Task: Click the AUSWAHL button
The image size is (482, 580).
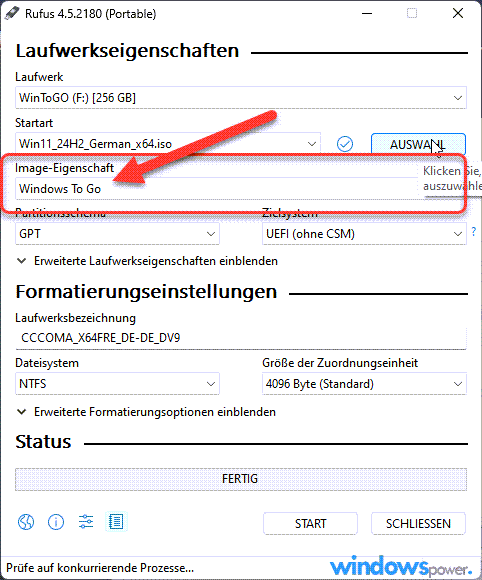Action: coord(418,144)
